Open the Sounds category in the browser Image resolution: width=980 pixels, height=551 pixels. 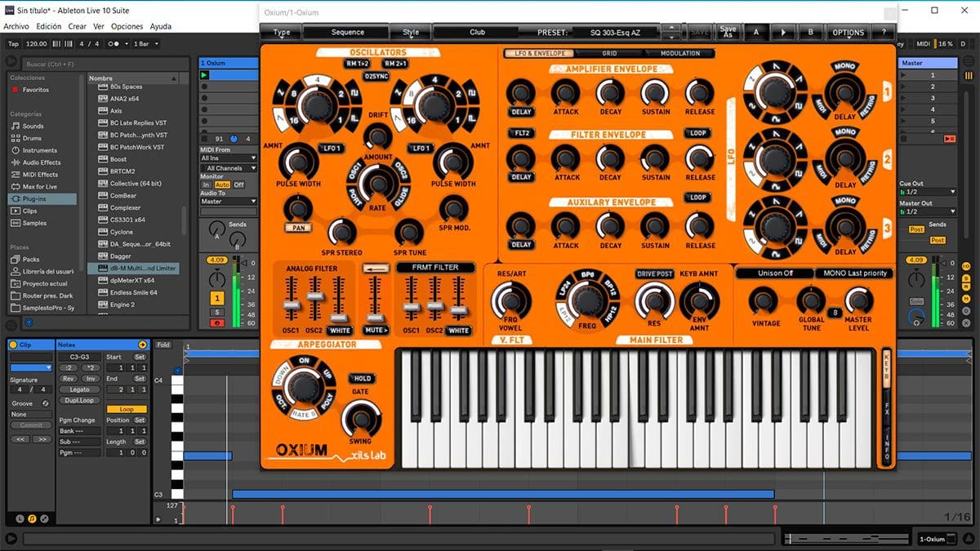tap(33, 127)
